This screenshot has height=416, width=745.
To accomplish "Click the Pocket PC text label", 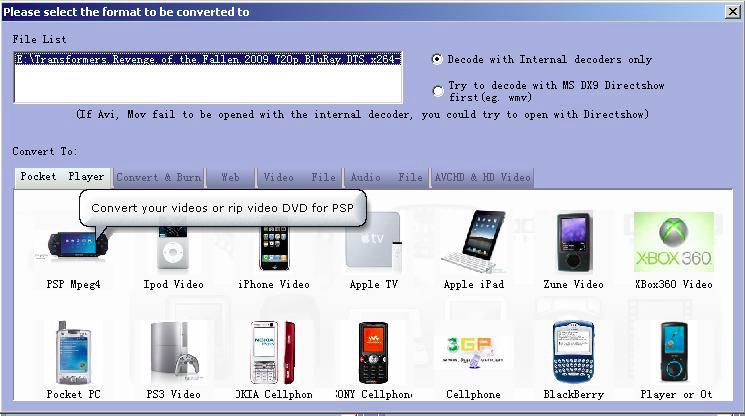I will [x=73, y=394].
